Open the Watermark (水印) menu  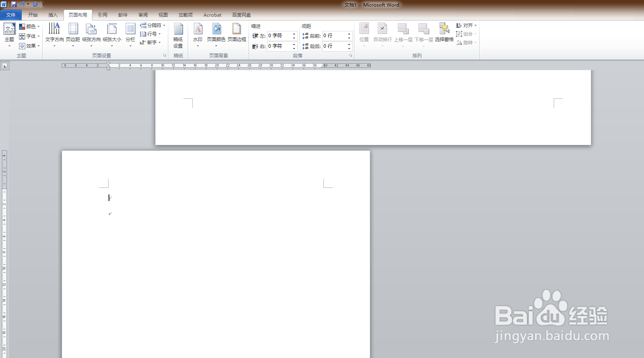tap(198, 35)
